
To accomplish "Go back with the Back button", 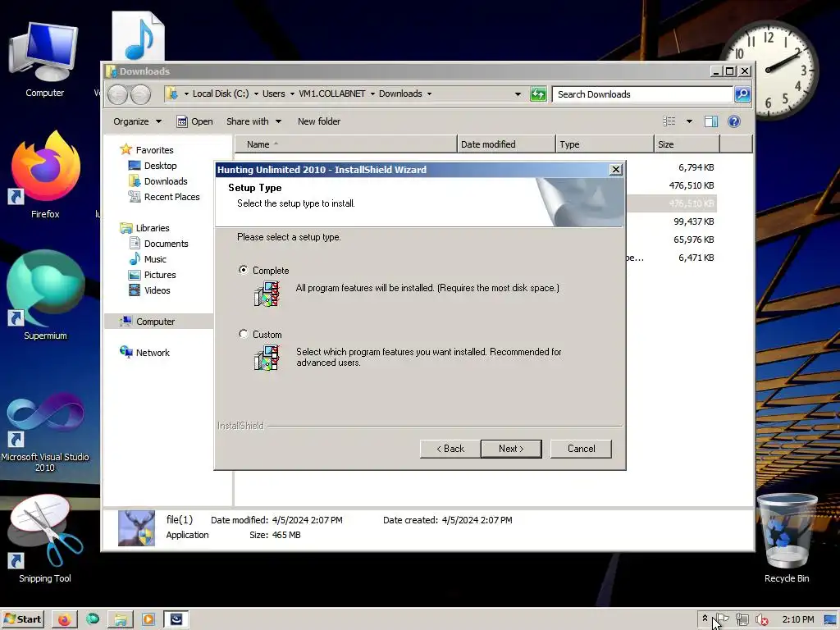I will coord(450,449).
